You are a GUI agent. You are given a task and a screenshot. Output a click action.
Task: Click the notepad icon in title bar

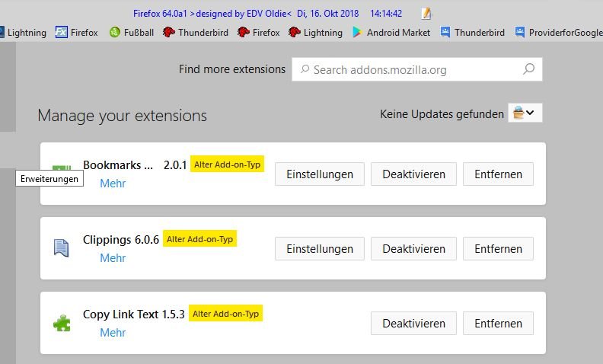point(426,13)
